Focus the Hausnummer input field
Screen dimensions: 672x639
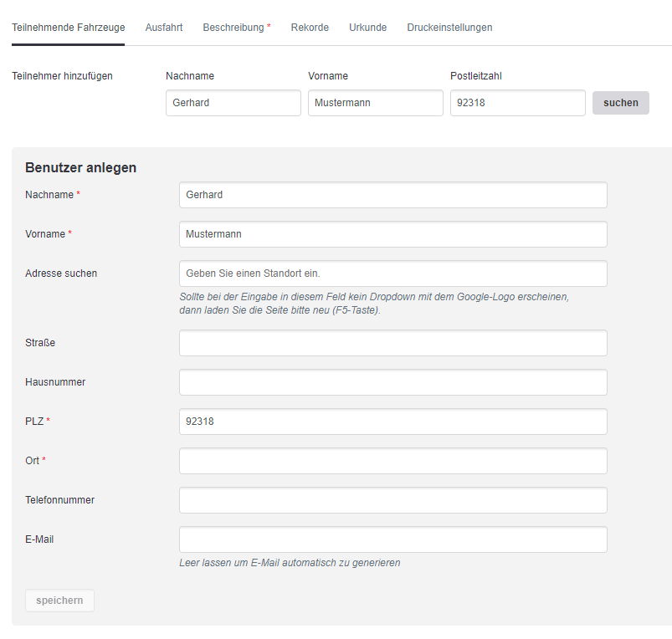pos(393,382)
